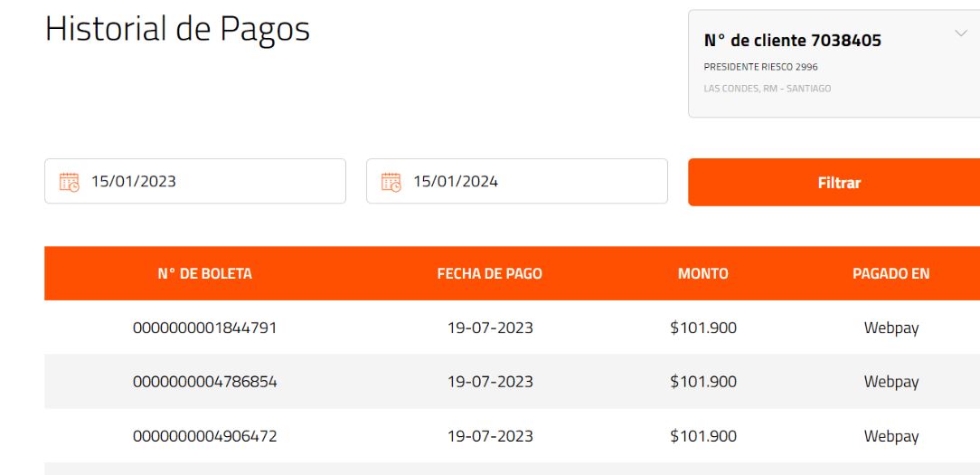Select boleta number 0000000001844791
Viewport: 980px width, 475px height.
pyautogui.click(x=205, y=328)
